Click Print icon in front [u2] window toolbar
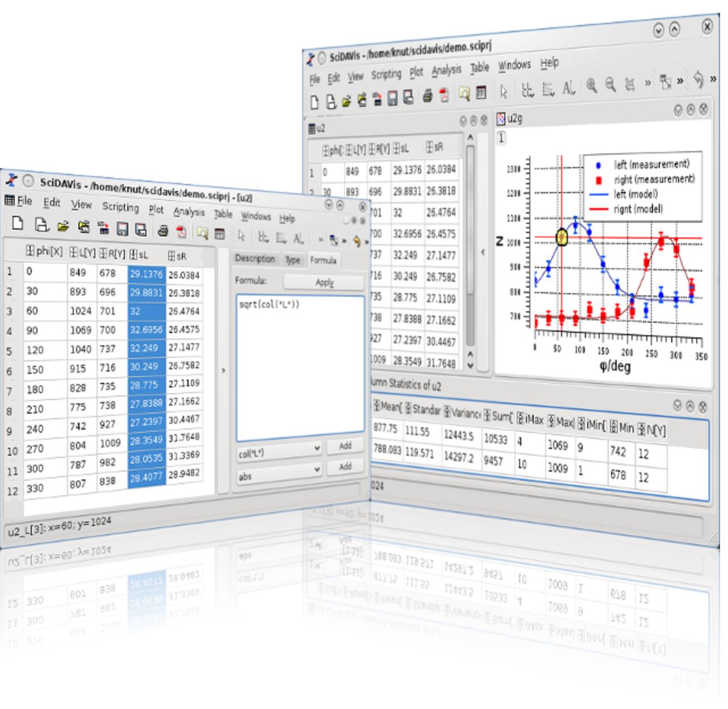Viewport: 728px width, 709px height. tap(163, 231)
